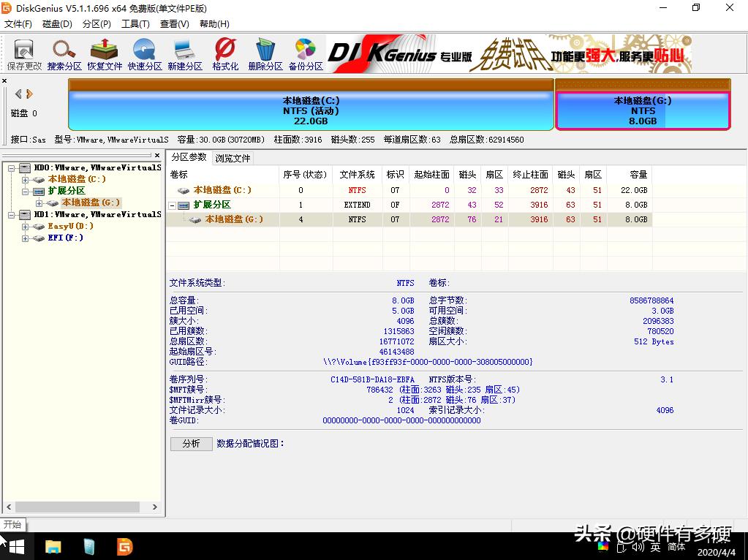Expand the EFI(F:) tree node
This screenshot has width=748, height=560.
coord(25,238)
